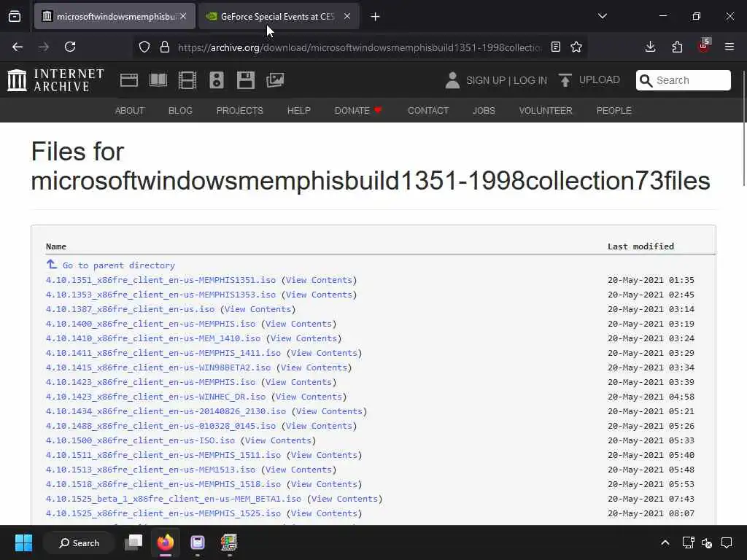Image resolution: width=747 pixels, height=560 pixels.
Task: Open the Images icon
Action: [275, 80]
